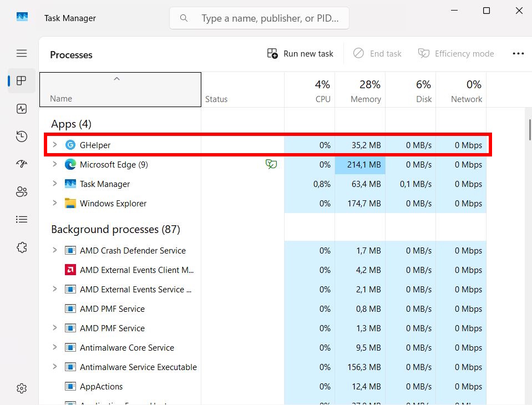This screenshot has height=405, width=532.
Task: Expand Antimalware Service Executable entry
Action: click(54, 367)
